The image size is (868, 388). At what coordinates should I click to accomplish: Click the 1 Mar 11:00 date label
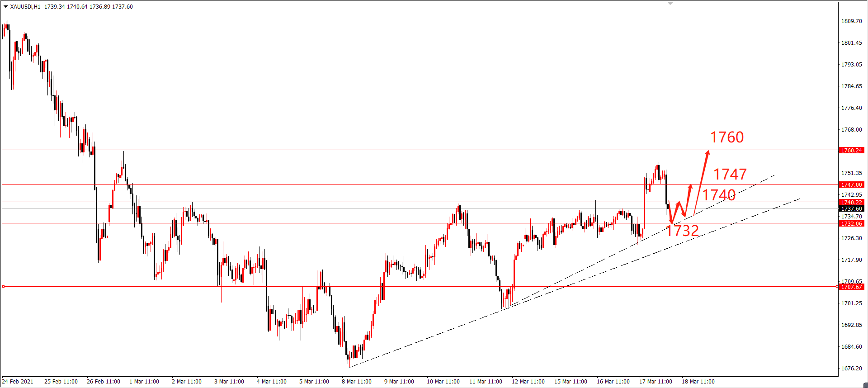(144, 382)
